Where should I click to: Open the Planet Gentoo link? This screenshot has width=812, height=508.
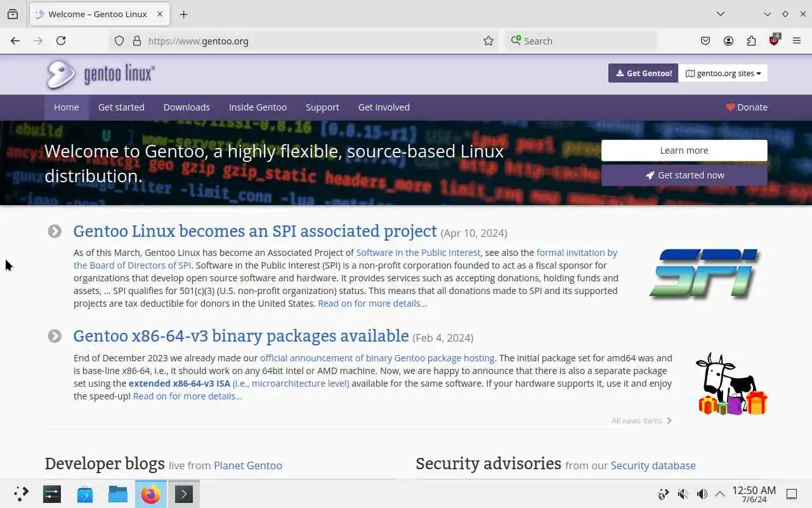click(x=248, y=465)
